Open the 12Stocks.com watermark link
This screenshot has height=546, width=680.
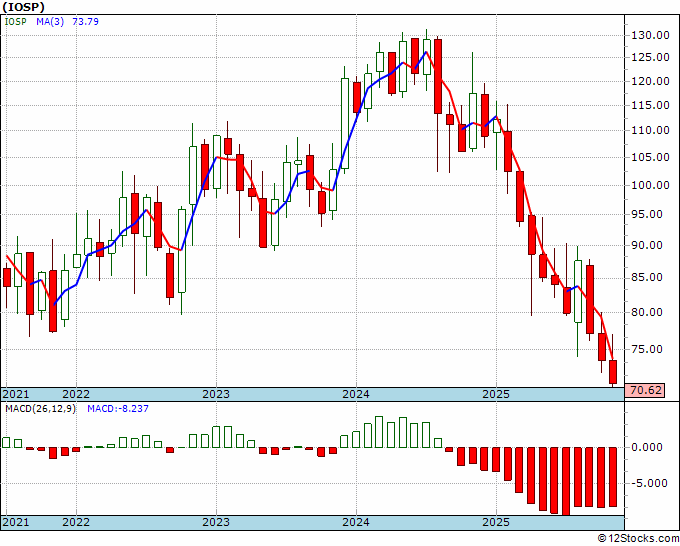point(638,538)
